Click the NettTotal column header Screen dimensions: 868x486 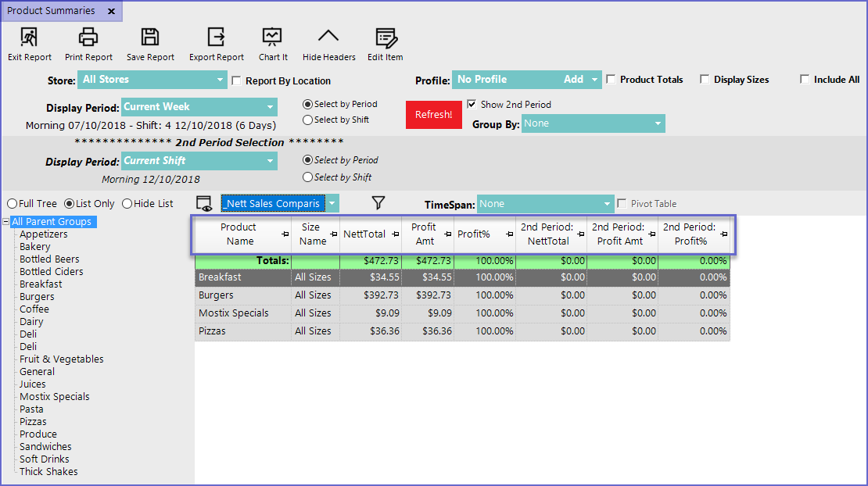tap(364, 234)
